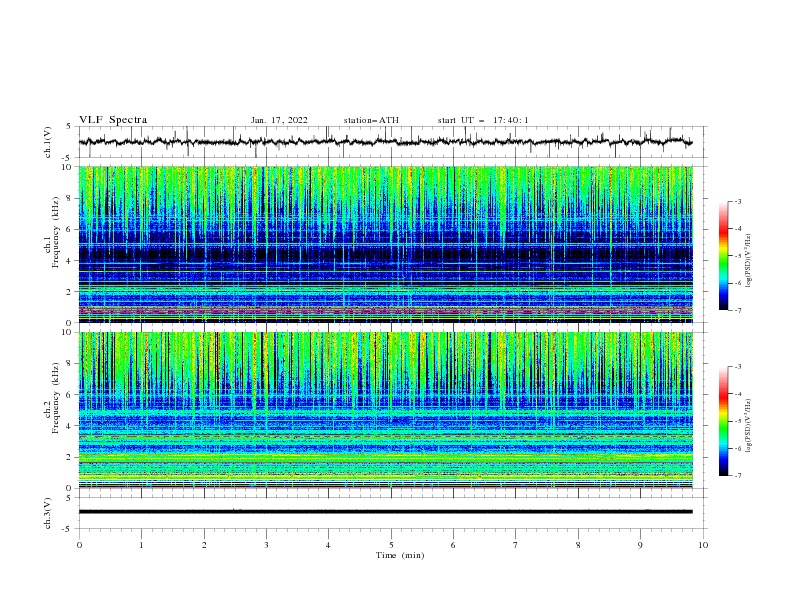Screen dimensions: 792x612
Task: Click the log(PSD) label beside ch.2 colorbar
Action: (749, 426)
